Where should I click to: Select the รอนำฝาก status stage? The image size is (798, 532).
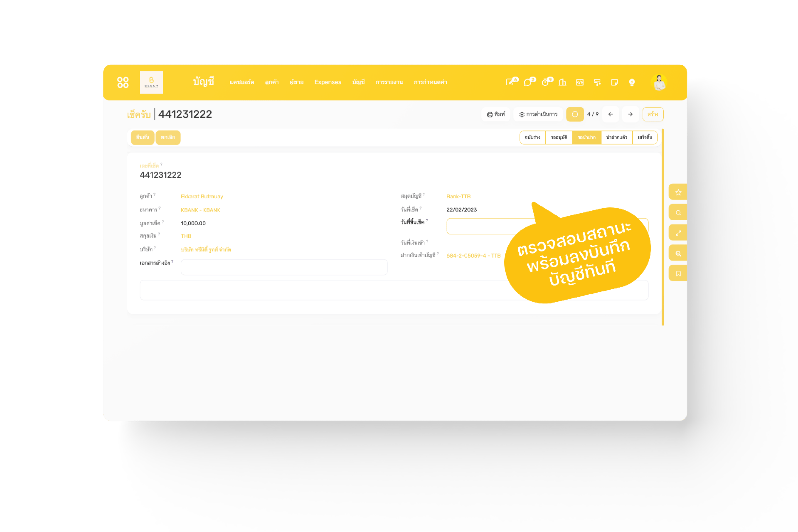pyautogui.click(x=586, y=138)
